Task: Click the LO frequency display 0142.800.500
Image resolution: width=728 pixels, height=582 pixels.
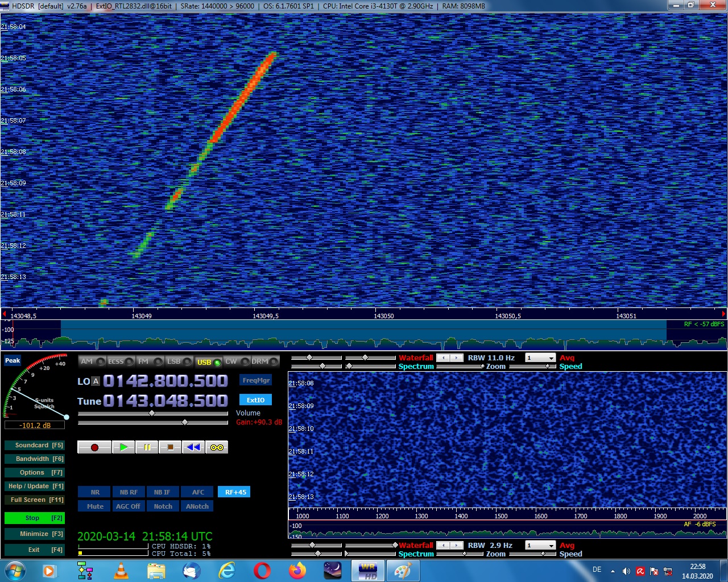Action: coord(166,381)
